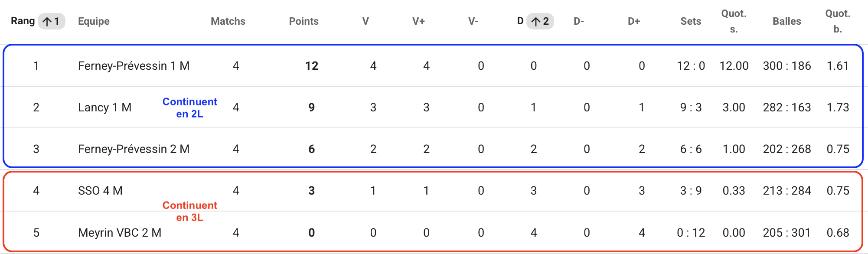Sort table by Equipe column header
The height and width of the screenshot is (254, 868).
pos(94,21)
